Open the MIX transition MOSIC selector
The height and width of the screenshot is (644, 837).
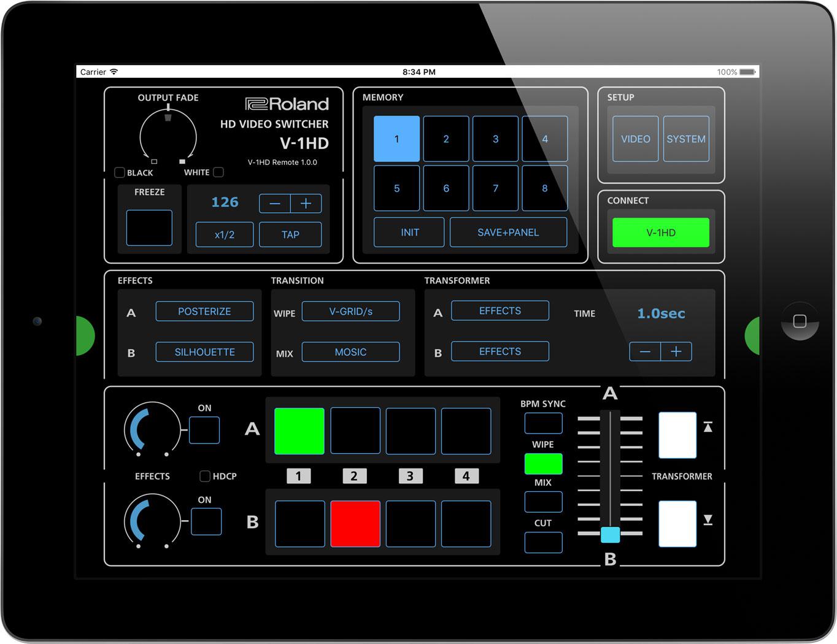click(351, 352)
